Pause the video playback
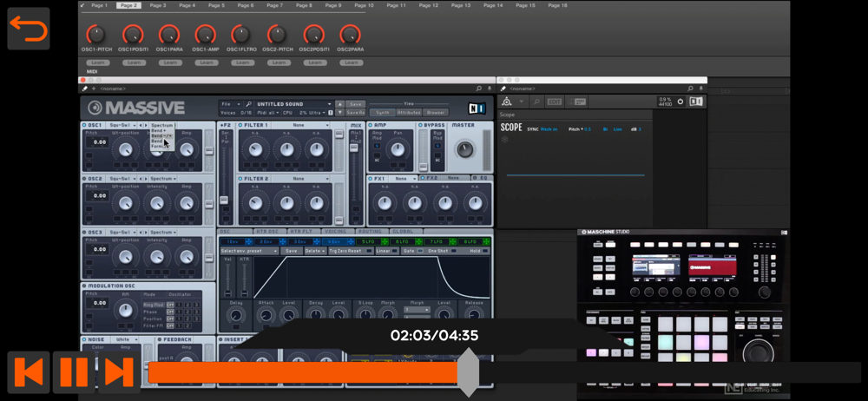 (73, 371)
